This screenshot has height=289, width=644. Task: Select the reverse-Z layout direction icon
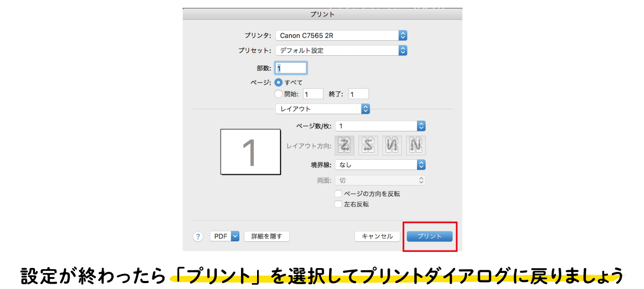click(x=369, y=145)
